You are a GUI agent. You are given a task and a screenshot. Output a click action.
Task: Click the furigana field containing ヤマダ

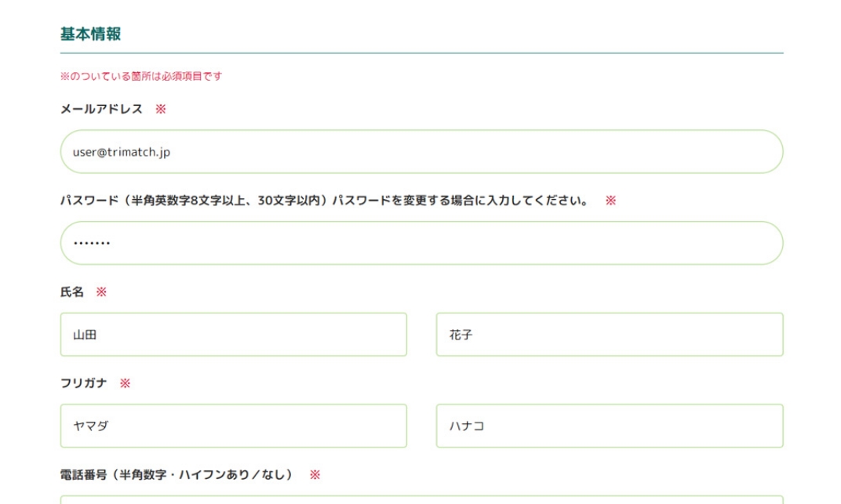click(233, 426)
